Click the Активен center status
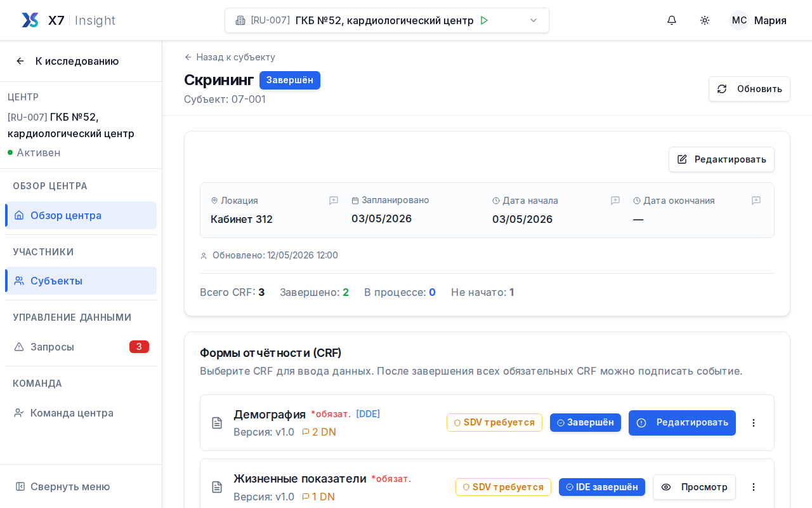812x508 pixels. tap(34, 152)
